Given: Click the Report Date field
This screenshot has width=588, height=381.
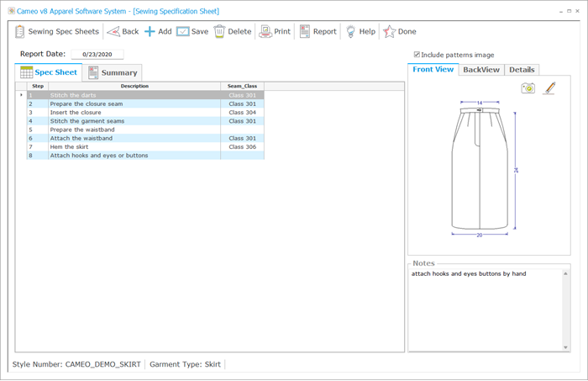Looking at the screenshot, I should 97,54.
